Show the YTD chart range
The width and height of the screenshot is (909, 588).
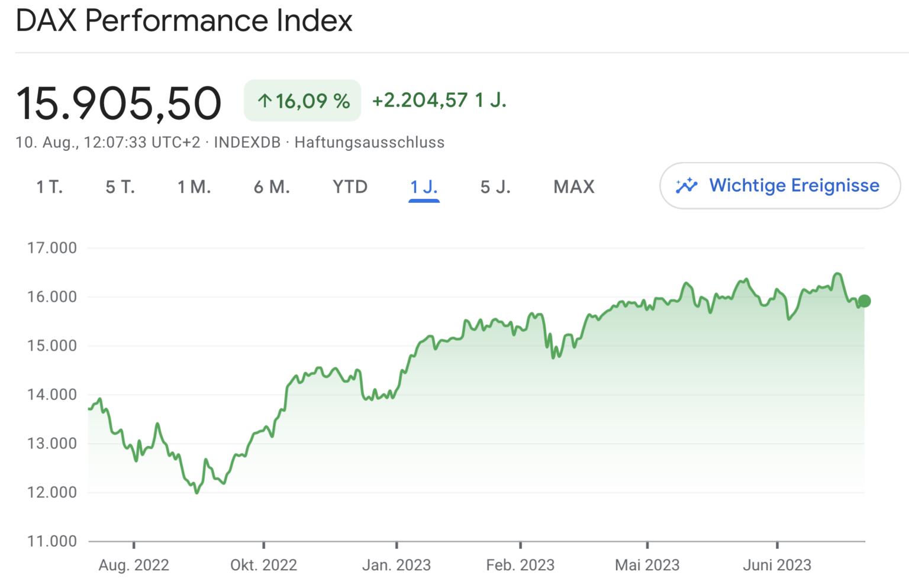(350, 187)
